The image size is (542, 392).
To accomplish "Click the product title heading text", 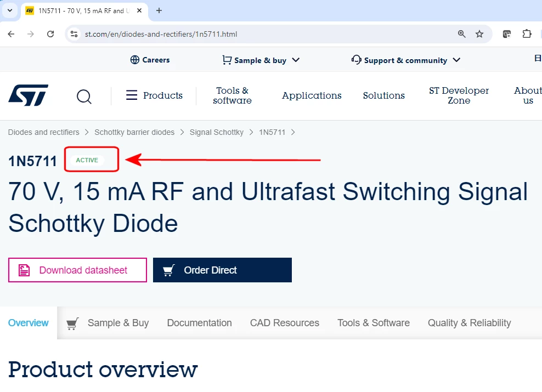I will click(268, 207).
